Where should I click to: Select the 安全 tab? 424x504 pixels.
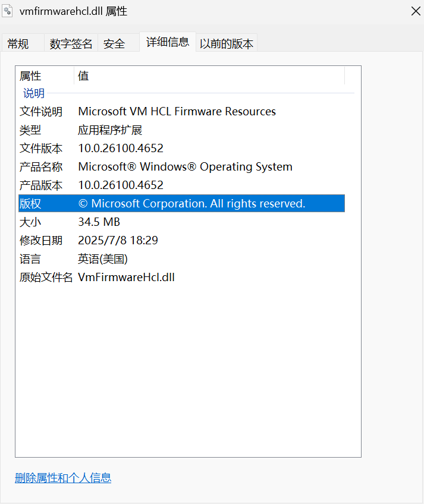(114, 43)
